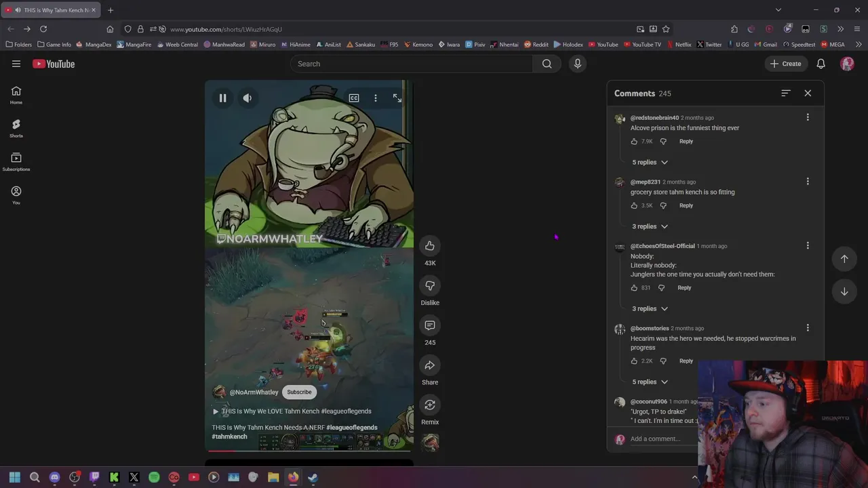This screenshot has height=488, width=868.
Task: Close the Comments panel
Action: coord(808,93)
